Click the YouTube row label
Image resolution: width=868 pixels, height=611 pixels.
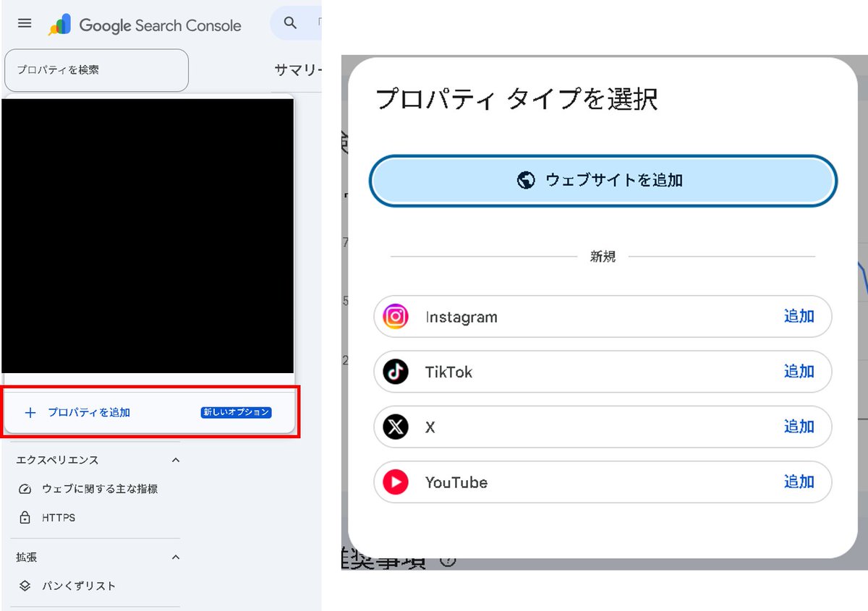(x=456, y=482)
